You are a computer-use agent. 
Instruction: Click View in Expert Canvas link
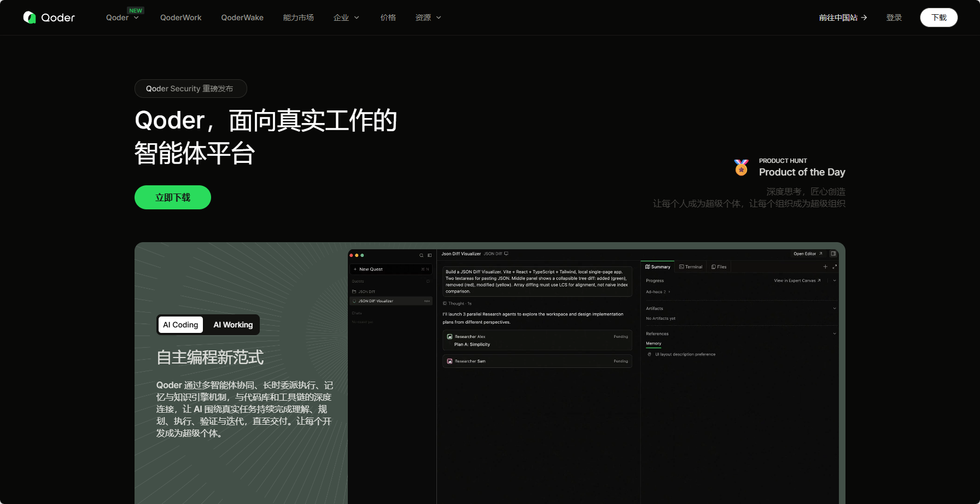(x=797, y=280)
